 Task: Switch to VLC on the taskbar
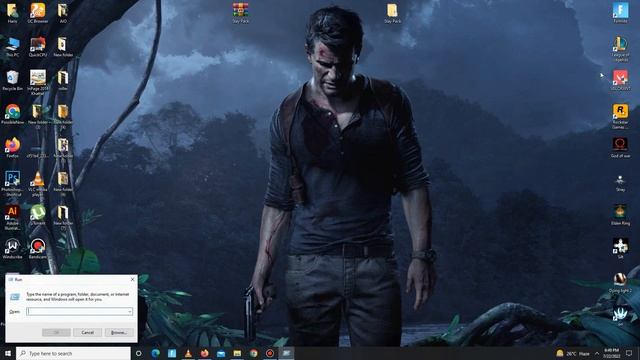[x=188, y=353]
